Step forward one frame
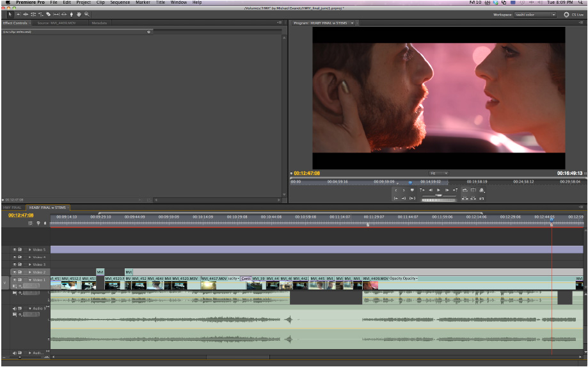The width and height of the screenshot is (588, 367). [x=447, y=190]
